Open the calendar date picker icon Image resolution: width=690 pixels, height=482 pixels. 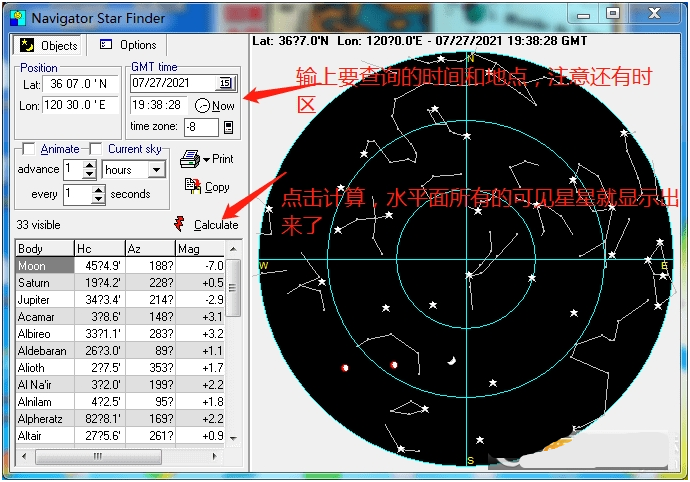tap(225, 83)
